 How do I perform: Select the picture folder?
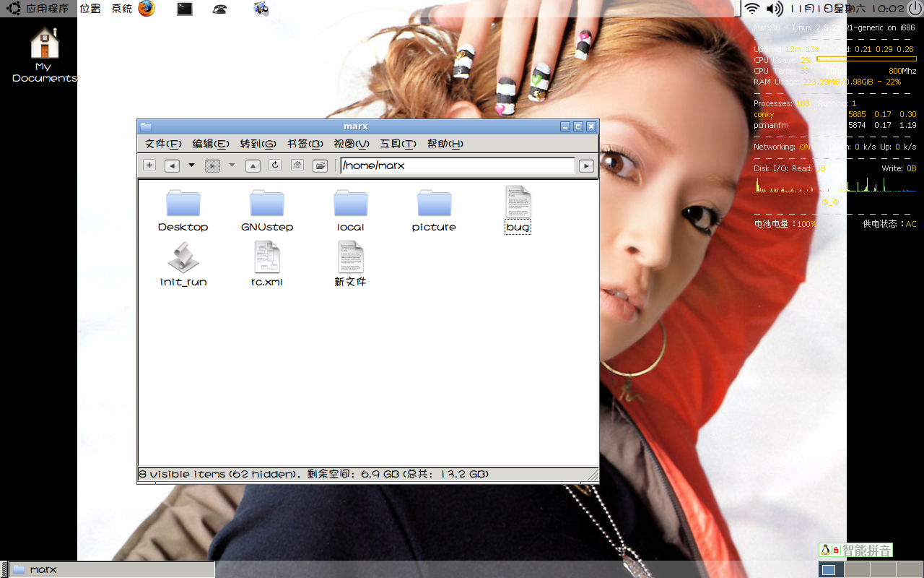click(x=435, y=210)
